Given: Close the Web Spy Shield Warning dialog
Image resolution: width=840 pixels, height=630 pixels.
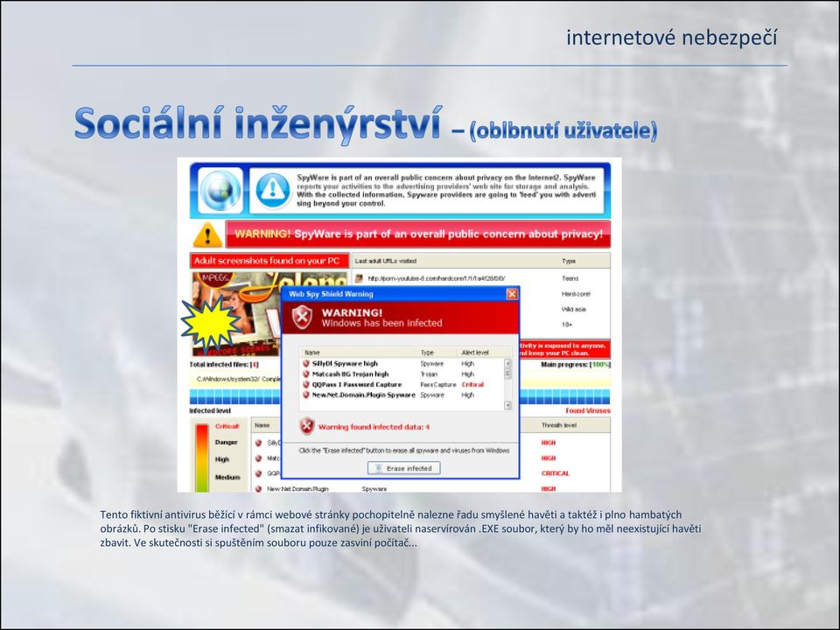Looking at the screenshot, I should click(512, 294).
